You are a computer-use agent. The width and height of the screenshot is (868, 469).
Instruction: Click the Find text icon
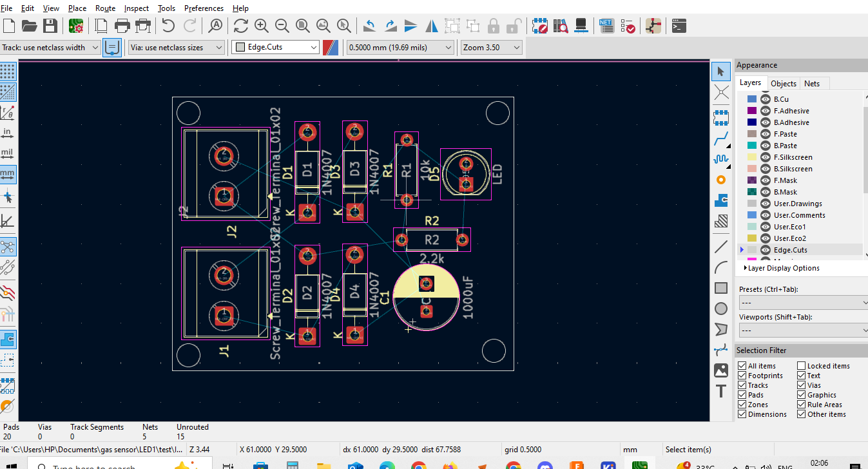pyautogui.click(x=215, y=26)
